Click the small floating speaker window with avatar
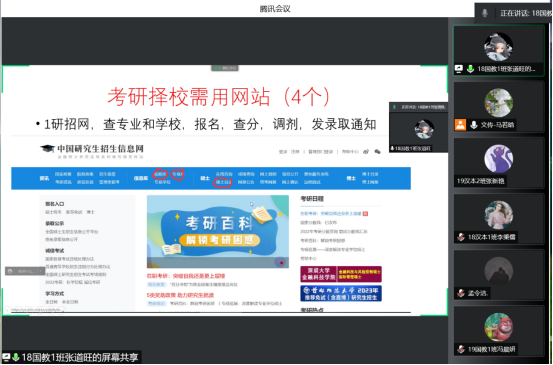 coord(418,127)
